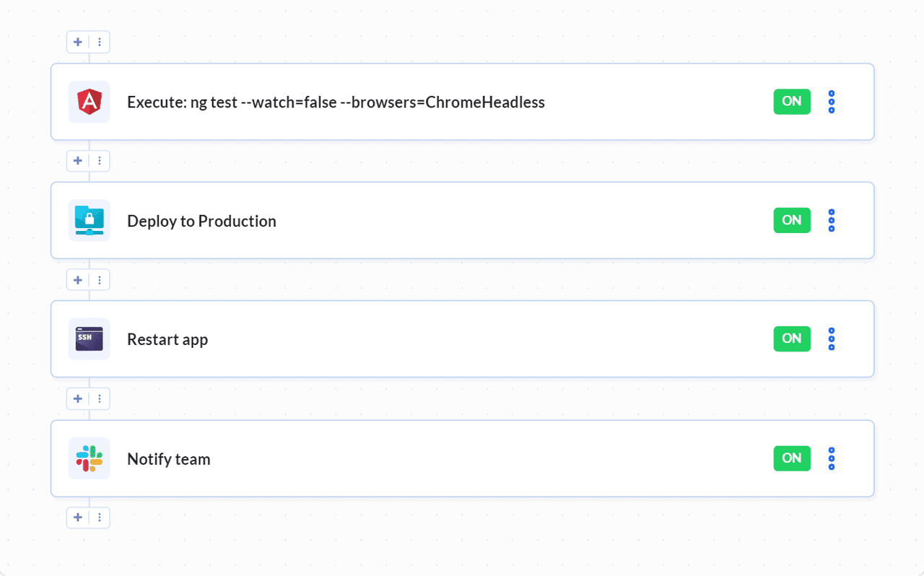Click the Slack icon on Notify team
924x576 pixels.
pyautogui.click(x=90, y=458)
